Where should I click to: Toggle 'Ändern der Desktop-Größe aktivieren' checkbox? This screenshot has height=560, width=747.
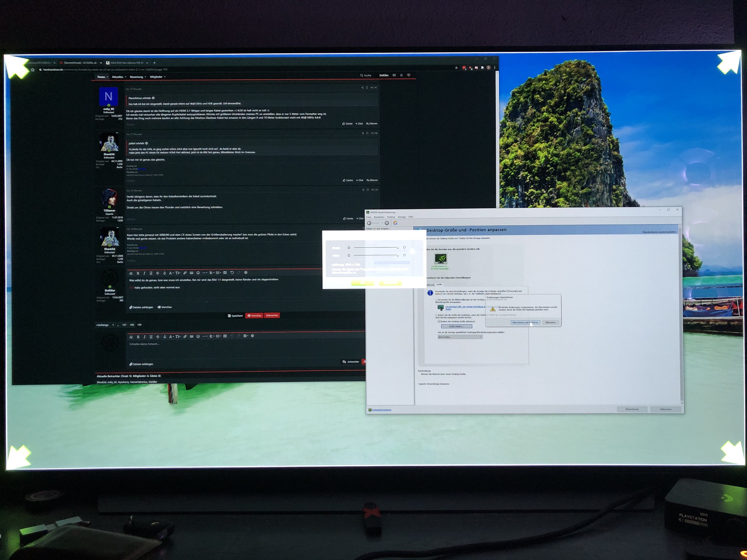tap(439, 322)
